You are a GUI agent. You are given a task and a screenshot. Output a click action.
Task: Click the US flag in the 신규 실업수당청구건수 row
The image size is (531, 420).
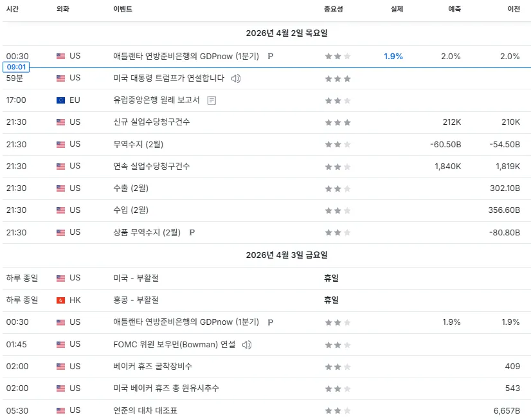click(x=60, y=122)
